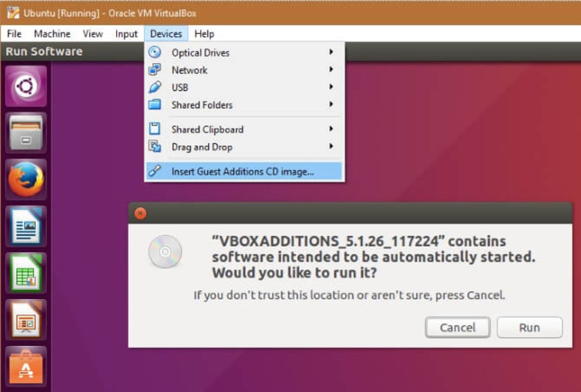Launch Ubuntu Software store from dock
Viewport: 581px width, 392px height.
pos(26,367)
